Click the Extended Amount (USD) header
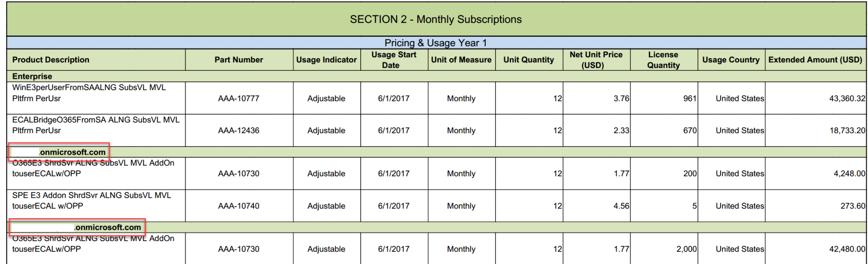This screenshot has height=264, width=868. point(815,60)
